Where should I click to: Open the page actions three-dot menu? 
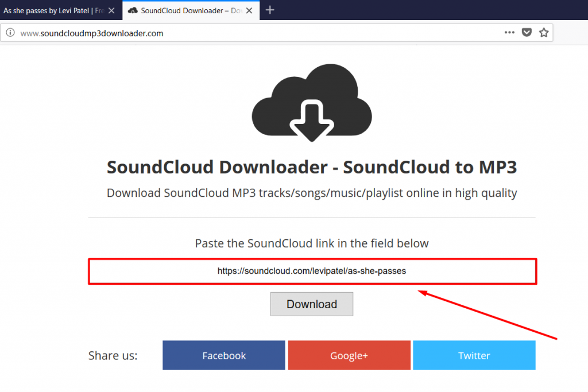pyautogui.click(x=509, y=33)
